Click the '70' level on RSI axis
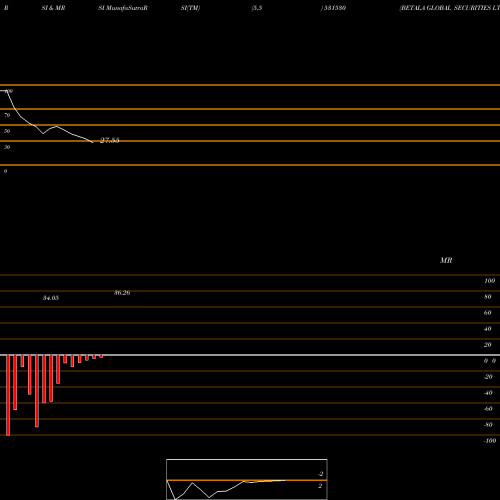The width and height of the screenshot is (500, 500). (x=7, y=115)
